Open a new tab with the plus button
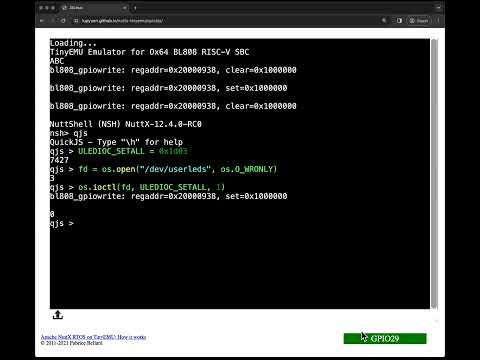Image resolution: width=480 pixels, height=360 pixels. 135,7
